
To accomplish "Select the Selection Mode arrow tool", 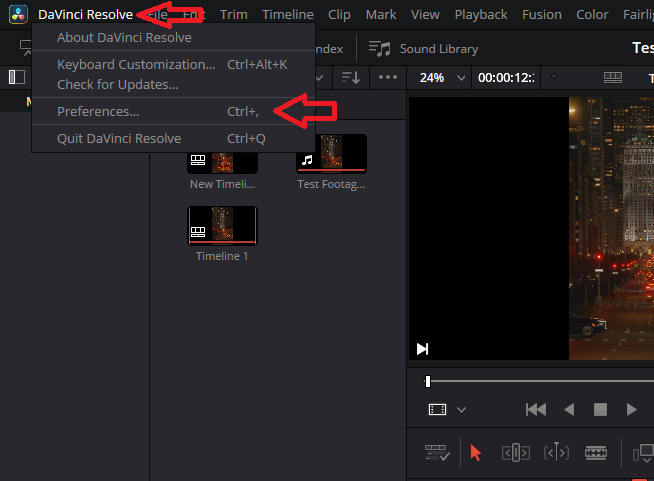I will click(x=475, y=453).
